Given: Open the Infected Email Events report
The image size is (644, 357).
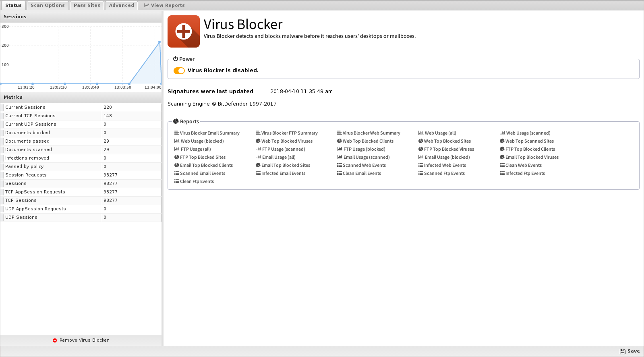Looking at the screenshot, I should pyautogui.click(x=280, y=173).
